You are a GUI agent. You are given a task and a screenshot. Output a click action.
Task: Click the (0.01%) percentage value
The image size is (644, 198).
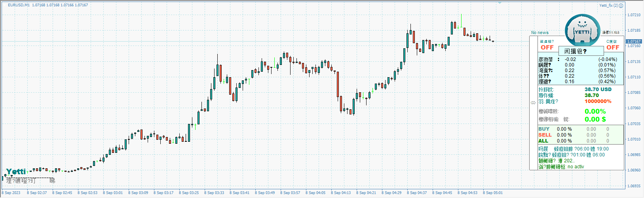[607, 65]
